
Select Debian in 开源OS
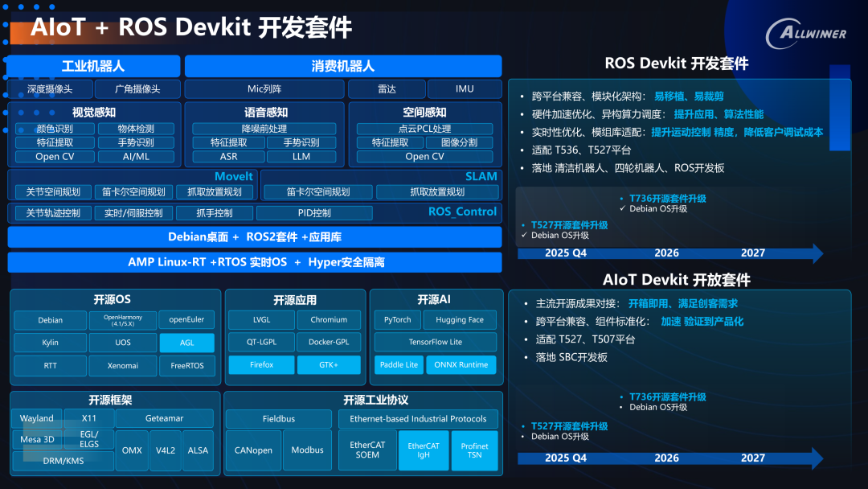pyautogui.click(x=51, y=320)
